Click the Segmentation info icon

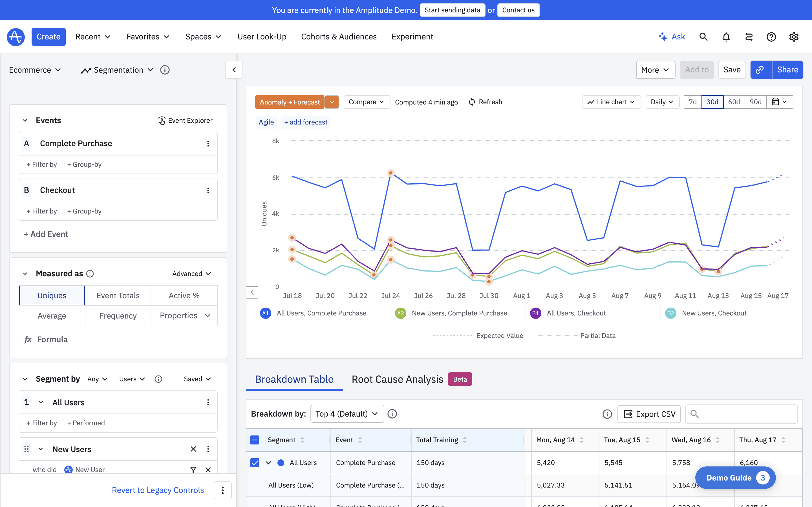pyautogui.click(x=165, y=70)
